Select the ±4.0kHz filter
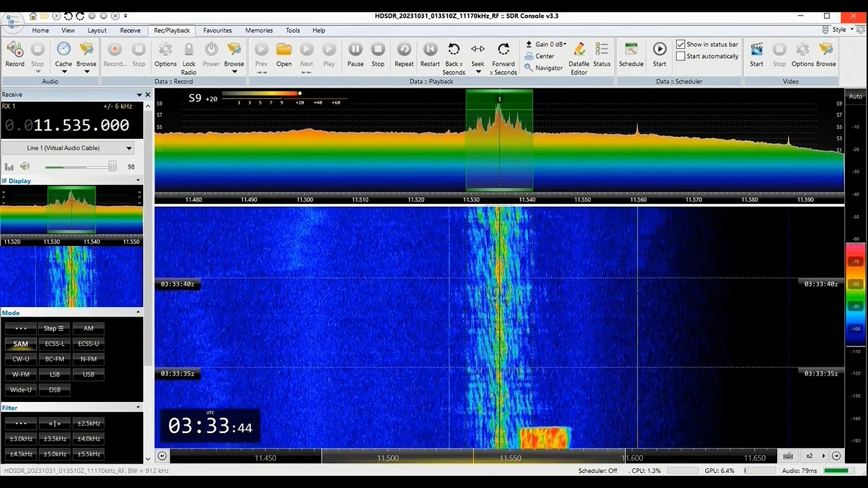 88,439
